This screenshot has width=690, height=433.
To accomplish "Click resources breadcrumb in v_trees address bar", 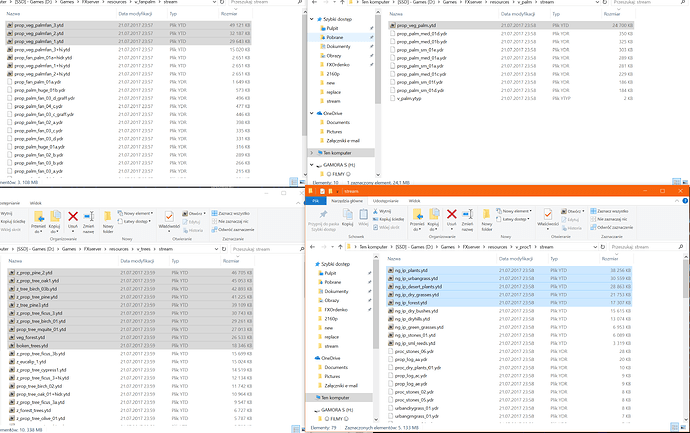I will tap(119, 249).
